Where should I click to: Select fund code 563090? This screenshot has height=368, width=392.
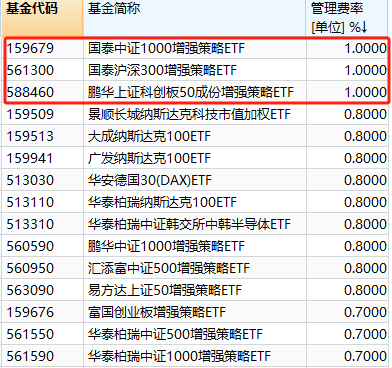(x=30, y=290)
